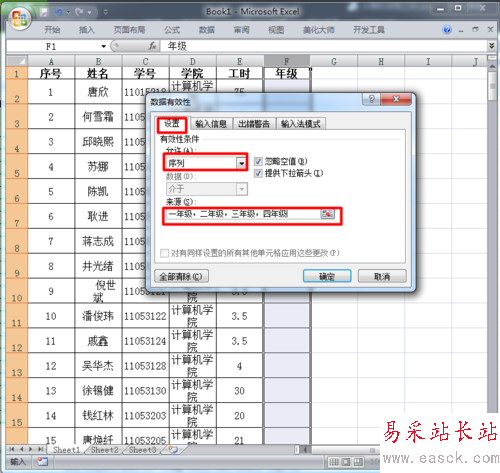Go to the next sheet tab

(30, 449)
